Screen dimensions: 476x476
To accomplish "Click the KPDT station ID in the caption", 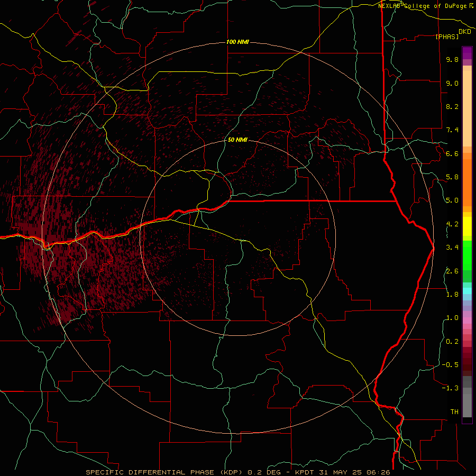I will tap(305, 472).
